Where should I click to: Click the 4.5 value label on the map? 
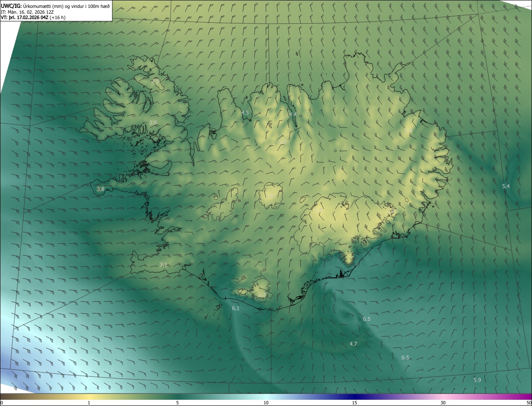click(245, 113)
